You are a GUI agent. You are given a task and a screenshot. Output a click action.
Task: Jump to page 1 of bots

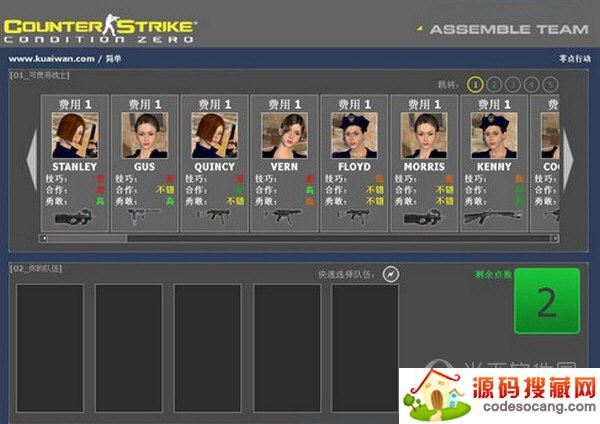click(x=475, y=85)
